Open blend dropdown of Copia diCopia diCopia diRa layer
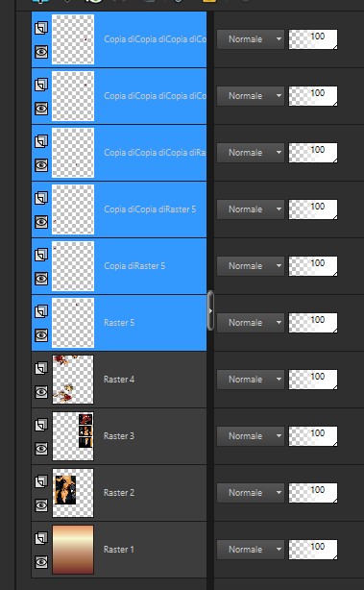 [251, 153]
